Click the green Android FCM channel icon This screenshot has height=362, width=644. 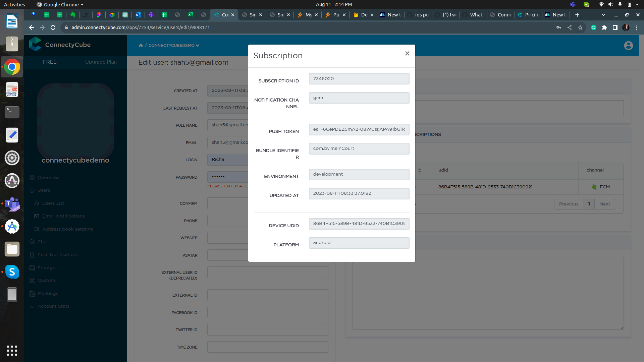[x=595, y=187]
